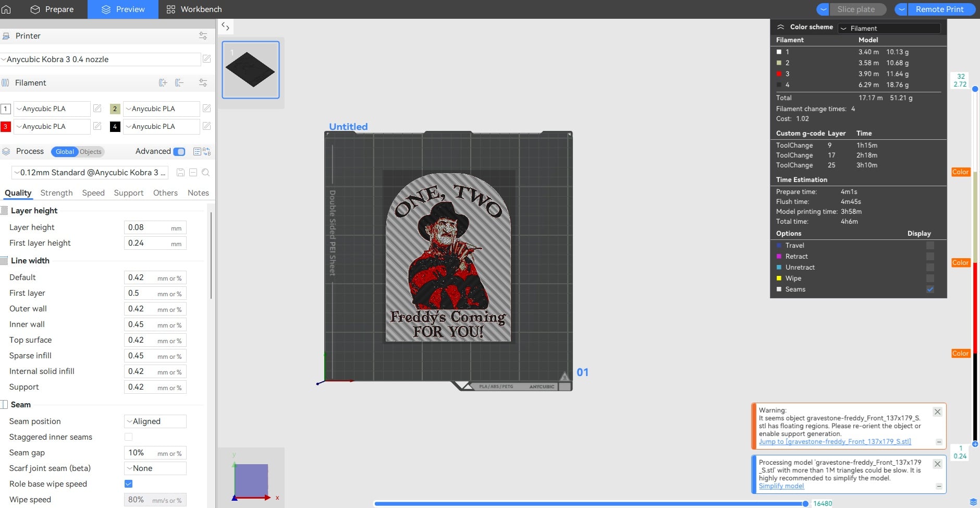Open Seam position Aligned dropdown
980x508 pixels.
click(x=155, y=421)
